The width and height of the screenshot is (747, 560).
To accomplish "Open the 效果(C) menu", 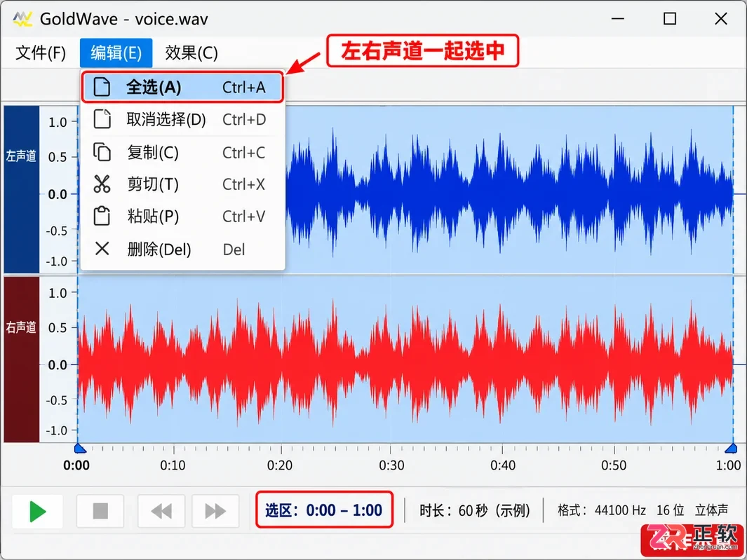I will [191, 53].
